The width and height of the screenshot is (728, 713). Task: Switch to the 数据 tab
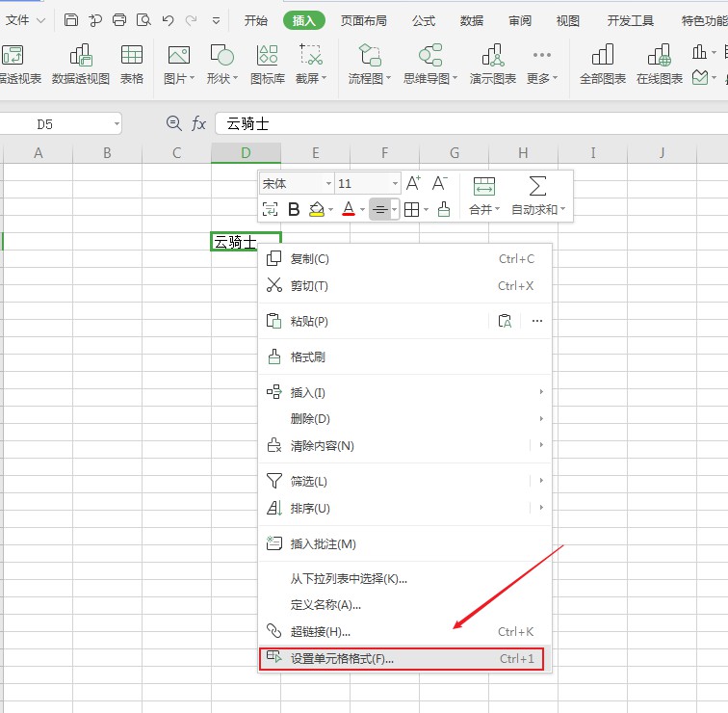471,20
